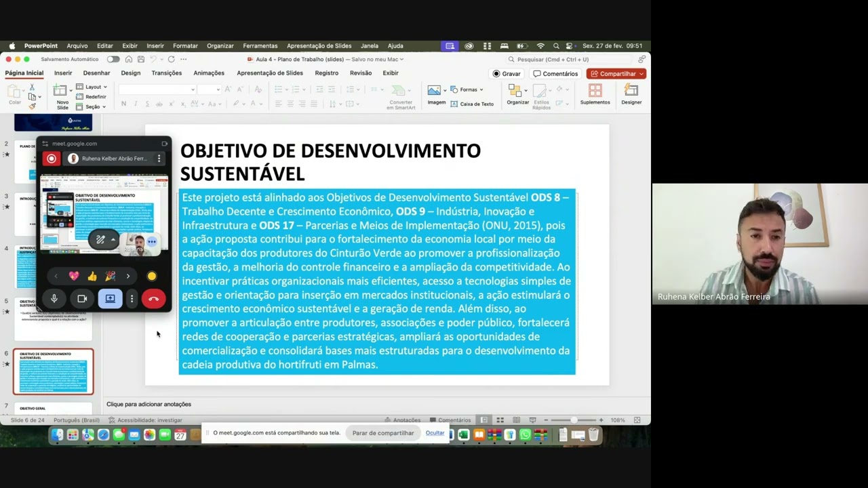Toggle the blue screen share button in Meet
Viewport: 868px width, 488px height.
tap(110, 299)
